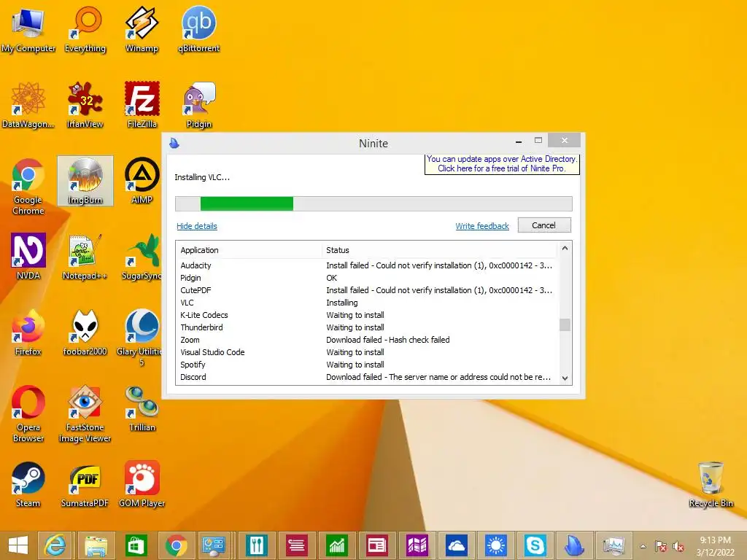Open Chrome from the taskbar
747x560 pixels.
coord(177,545)
